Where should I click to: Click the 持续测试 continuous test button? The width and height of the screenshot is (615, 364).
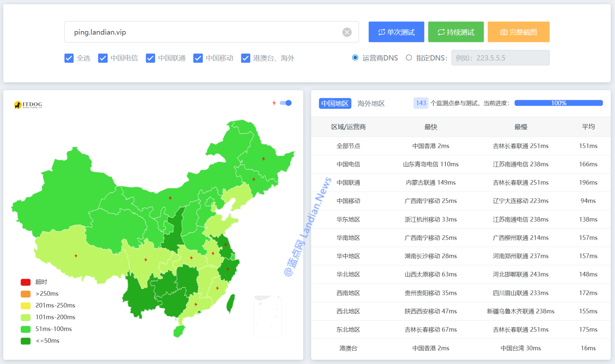pyautogui.click(x=456, y=32)
